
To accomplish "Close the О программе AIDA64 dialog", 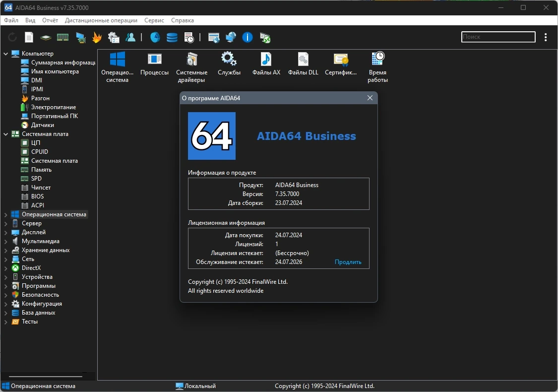I will point(370,98).
